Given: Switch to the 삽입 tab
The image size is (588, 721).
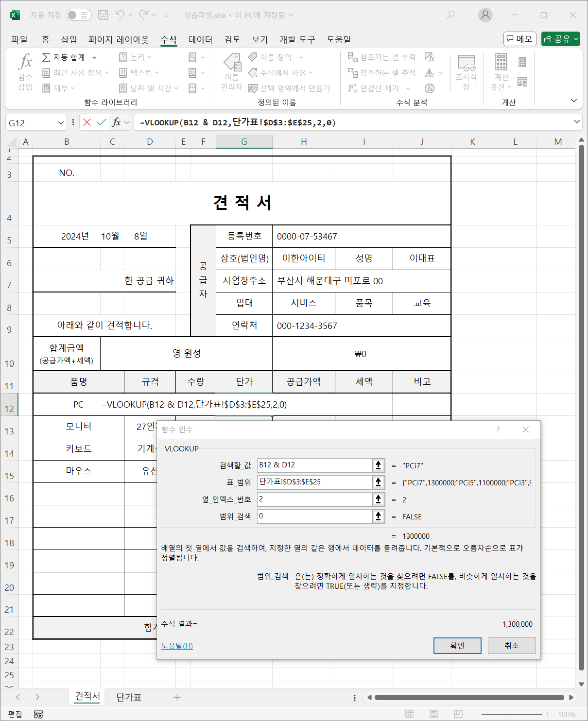Looking at the screenshot, I should [x=69, y=39].
